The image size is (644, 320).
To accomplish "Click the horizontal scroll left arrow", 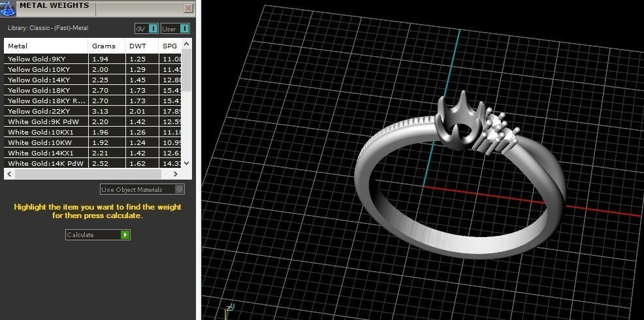I will coord(9,174).
